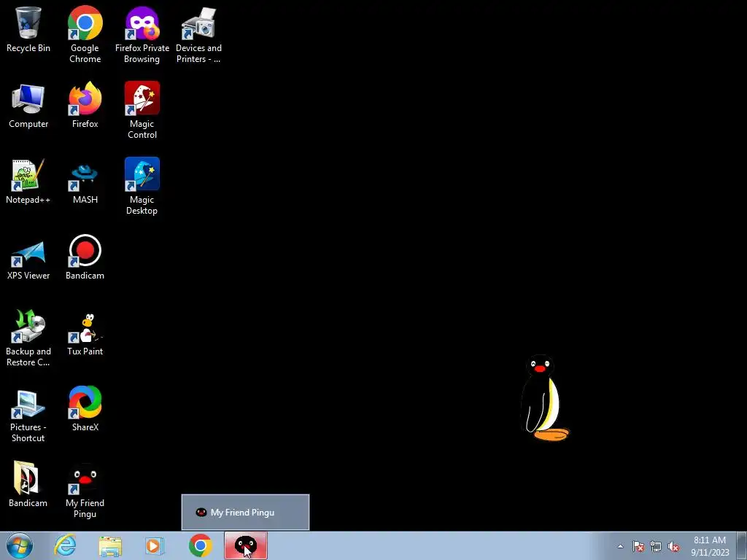
Task: Click the Show Desktop strip
Action: point(741,545)
